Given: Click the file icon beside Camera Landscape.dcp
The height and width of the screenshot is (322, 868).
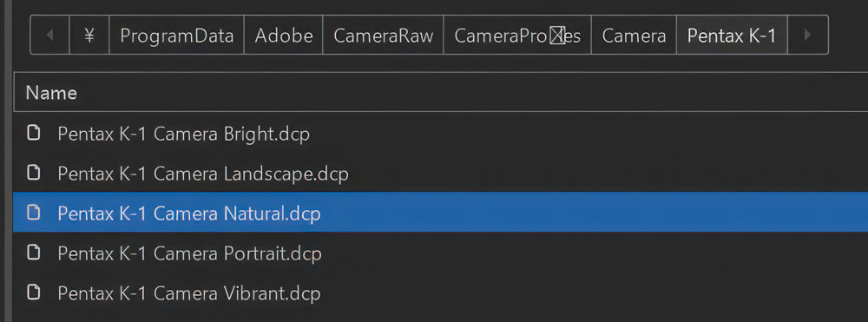Looking at the screenshot, I should [x=35, y=174].
